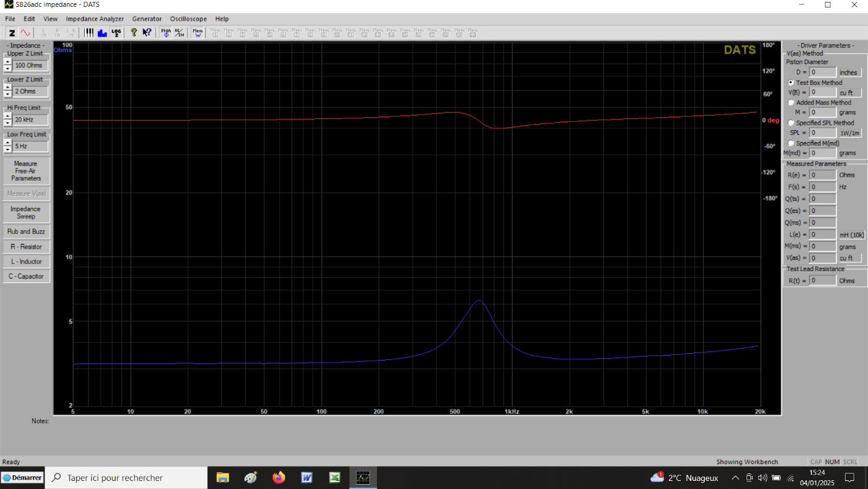868x489 pixels.
Task: Click the vertical bars toolbar icon
Action: point(89,33)
